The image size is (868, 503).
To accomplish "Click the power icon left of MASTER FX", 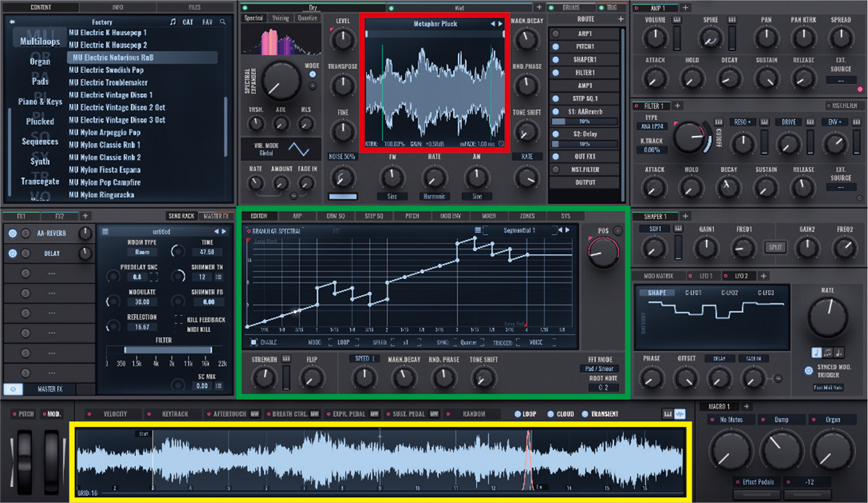I will 12,389.
